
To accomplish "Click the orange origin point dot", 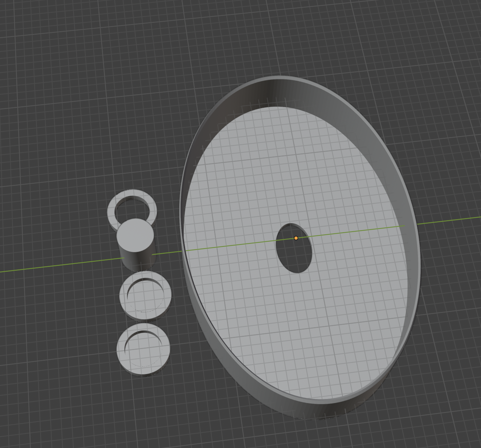I will [296, 238].
